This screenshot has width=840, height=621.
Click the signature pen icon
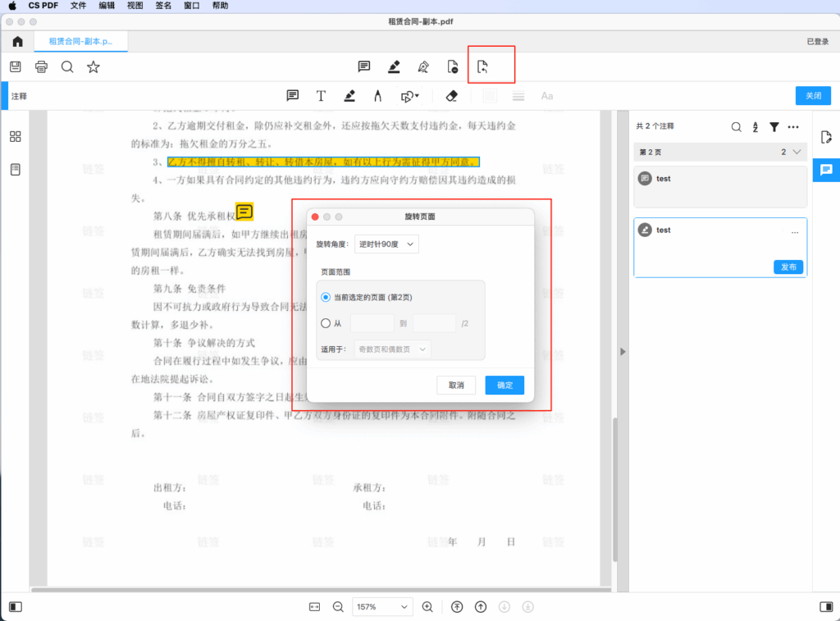click(423, 66)
